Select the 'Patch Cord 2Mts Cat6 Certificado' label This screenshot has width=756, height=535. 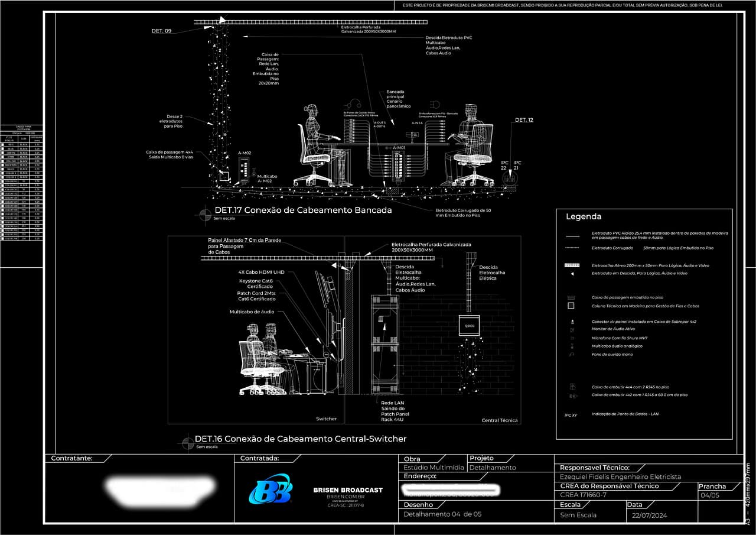(x=256, y=296)
